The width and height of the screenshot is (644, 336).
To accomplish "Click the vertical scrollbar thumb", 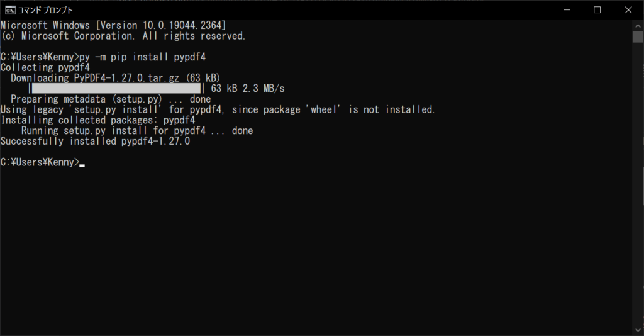I will (x=638, y=37).
